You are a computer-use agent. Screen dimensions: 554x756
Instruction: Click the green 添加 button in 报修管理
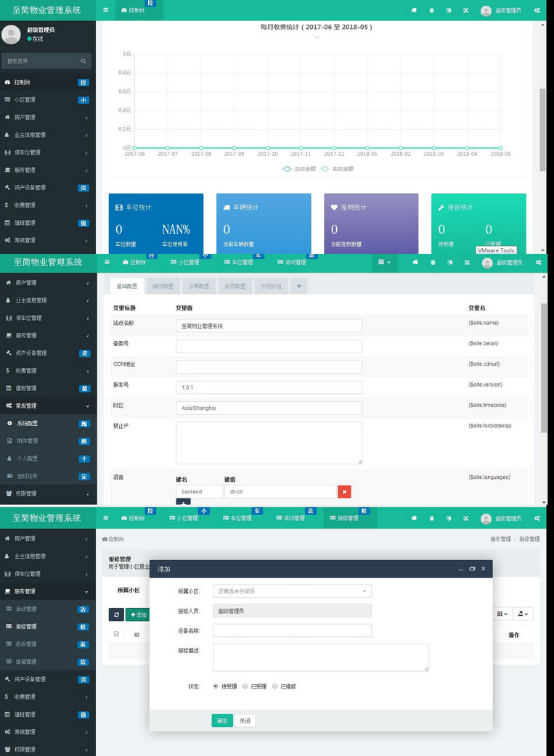tap(138, 615)
